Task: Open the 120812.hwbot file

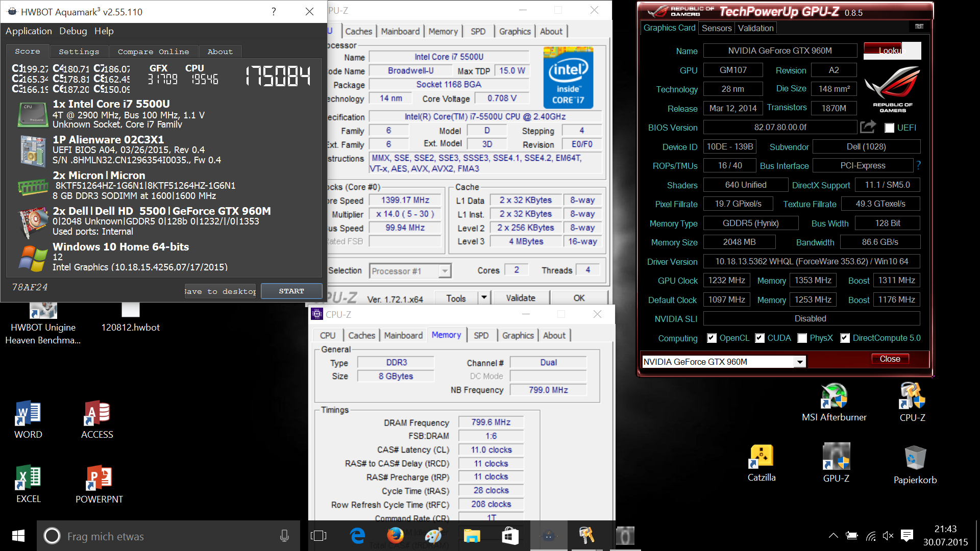Action: [x=131, y=318]
